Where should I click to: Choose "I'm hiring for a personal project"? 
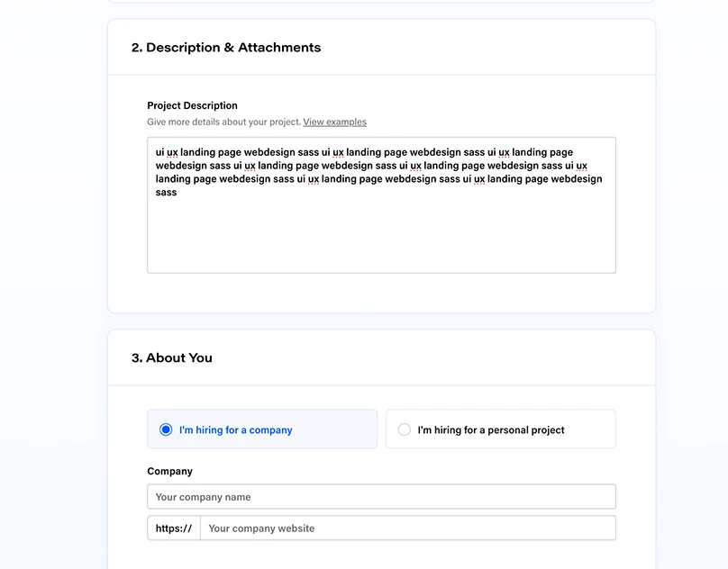[x=500, y=429]
